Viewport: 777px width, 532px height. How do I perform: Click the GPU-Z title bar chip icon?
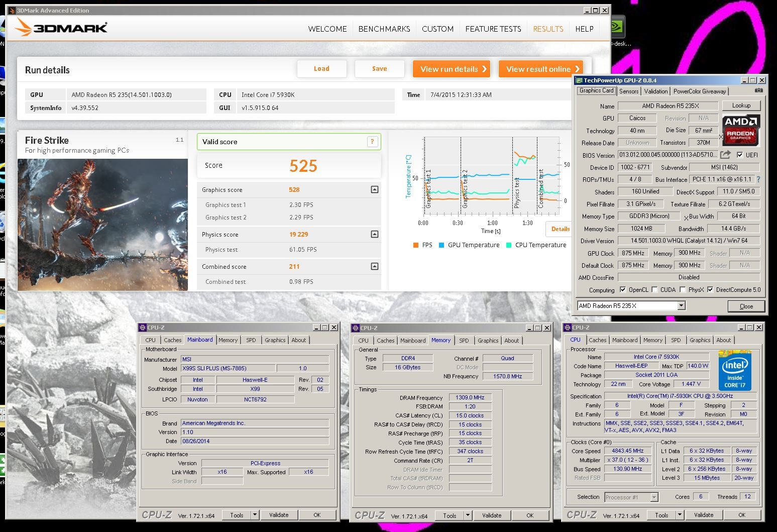coord(579,80)
